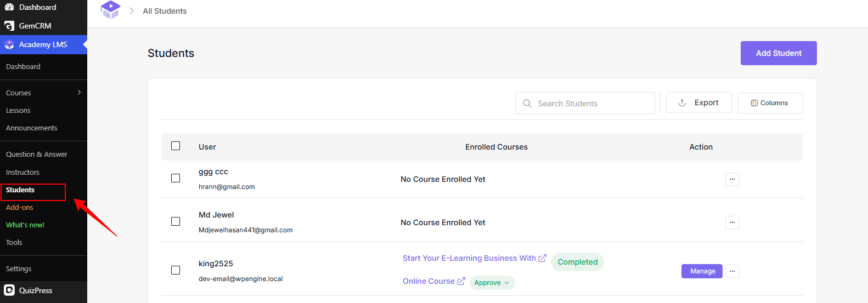Open Start Your E-Learning Business With link

click(469, 258)
